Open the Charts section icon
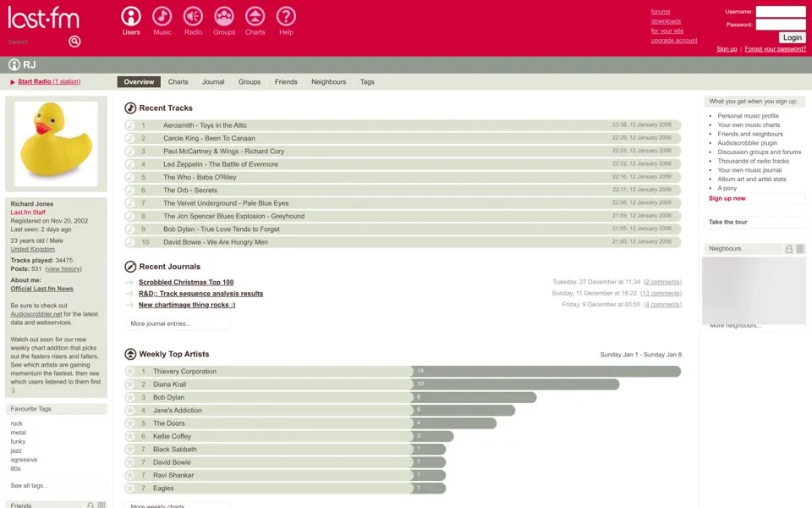This screenshot has width=812, height=508. coord(255,17)
